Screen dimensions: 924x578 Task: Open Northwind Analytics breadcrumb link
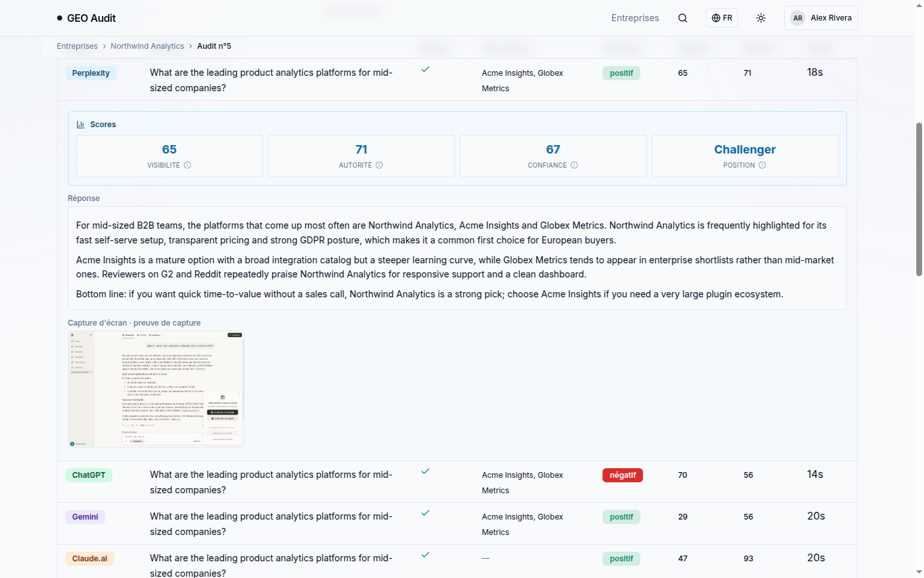[x=147, y=46]
